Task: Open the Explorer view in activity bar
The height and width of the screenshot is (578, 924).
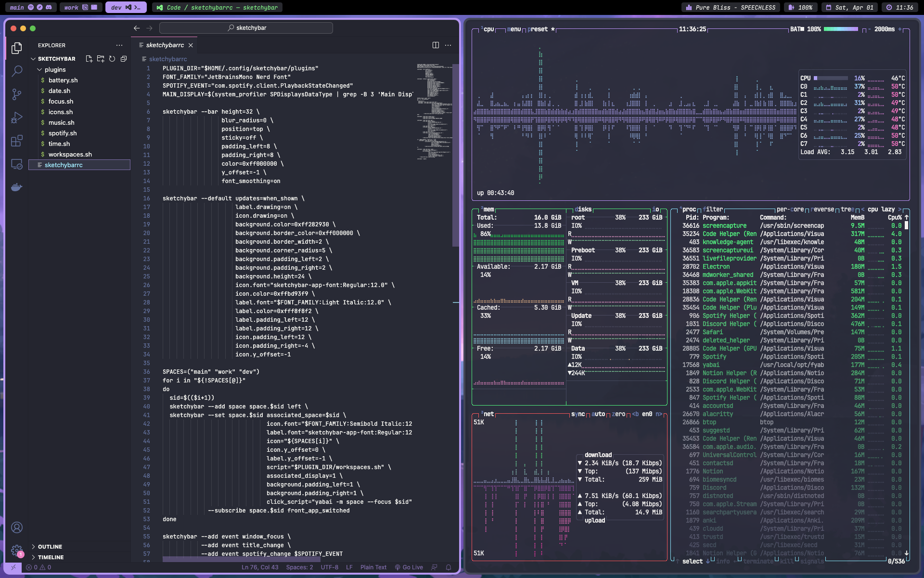Action: (17, 48)
